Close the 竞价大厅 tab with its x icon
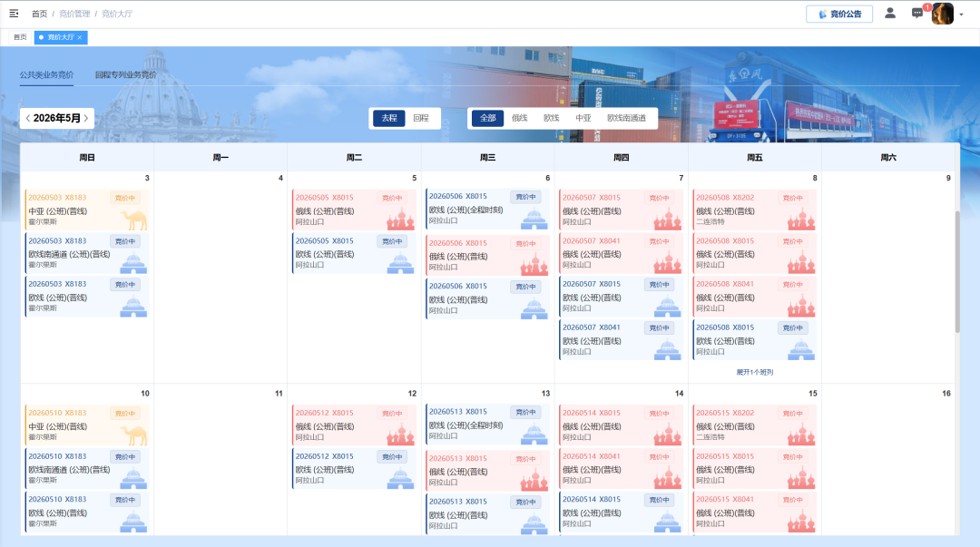The height and width of the screenshot is (547, 980). (x=80, y=37)
